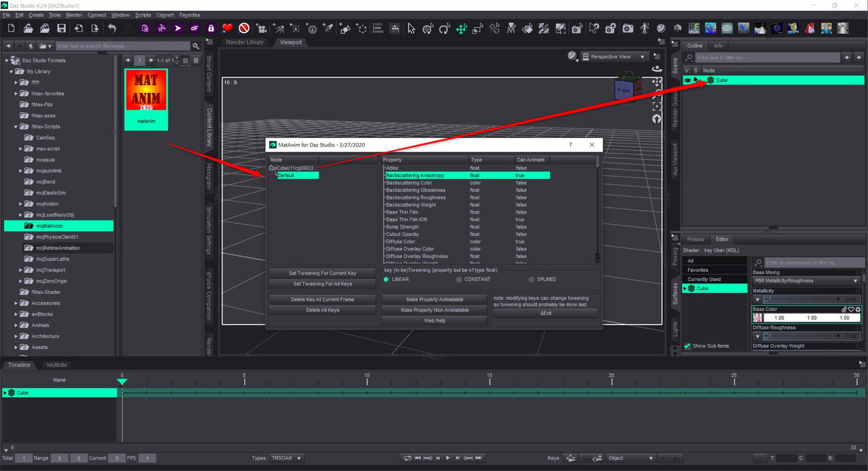Select the SPLINED tweening radio button
The height and width of the screenshot is (471, 868).
coord(531,279)
